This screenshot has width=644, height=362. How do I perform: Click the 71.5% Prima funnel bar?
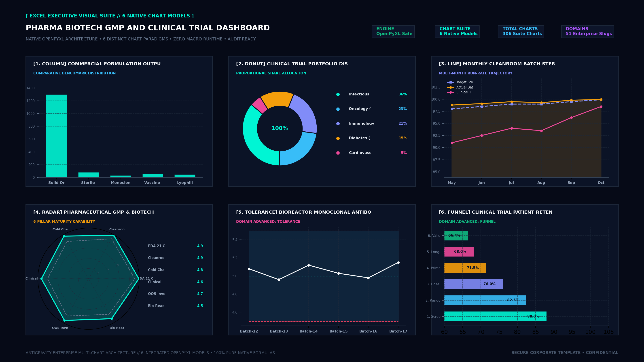click(x=465, y=268)
